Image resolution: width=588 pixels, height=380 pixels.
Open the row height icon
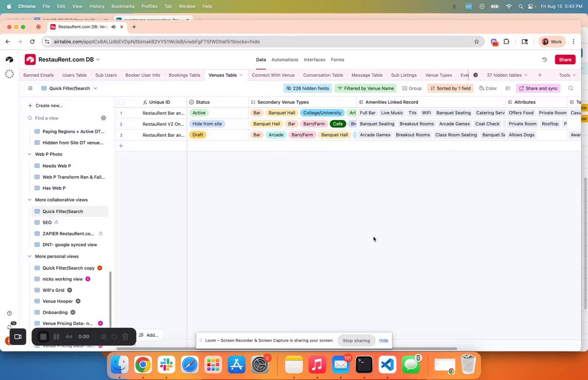pyautogui.click(x=508, y=88)
